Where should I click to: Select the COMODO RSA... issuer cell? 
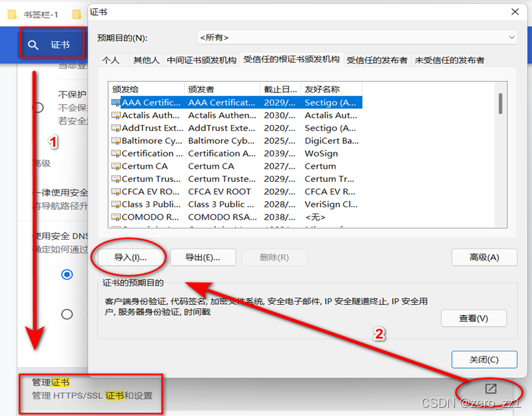point(222,217)
